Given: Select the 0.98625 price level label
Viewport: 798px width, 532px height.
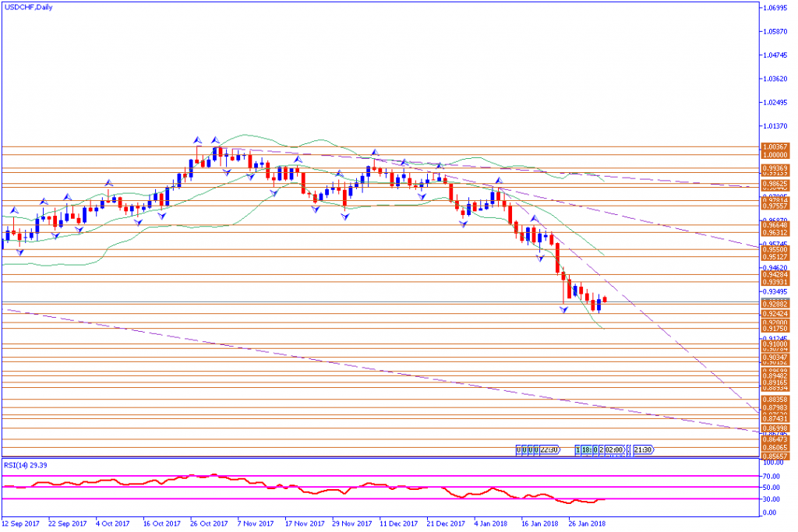Looking at the screenshot, I should (x=775, y=184).
